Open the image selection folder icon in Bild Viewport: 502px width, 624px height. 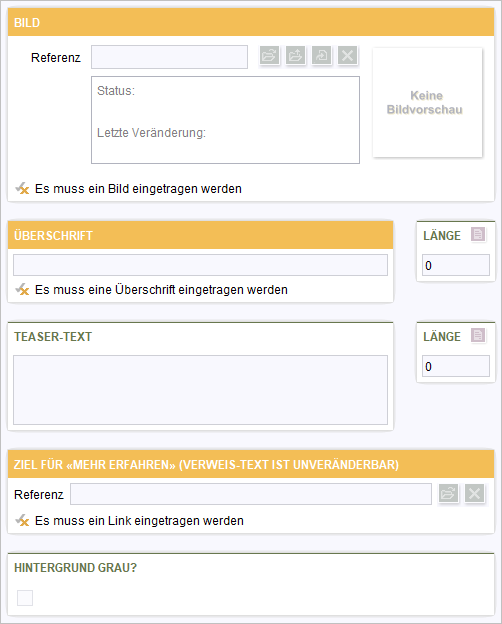(270, 55)
